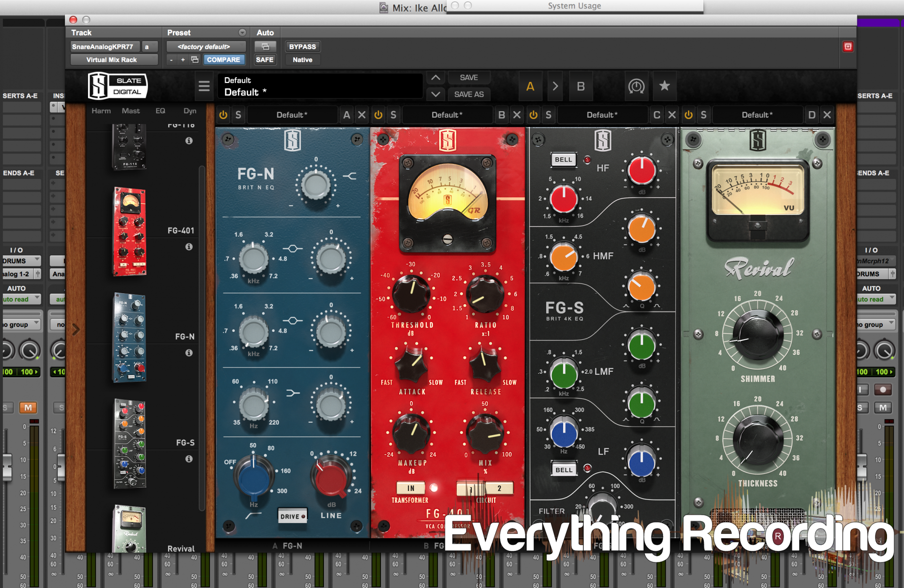
Task: Expand the left panel chevron arrow
Action: 76,329
